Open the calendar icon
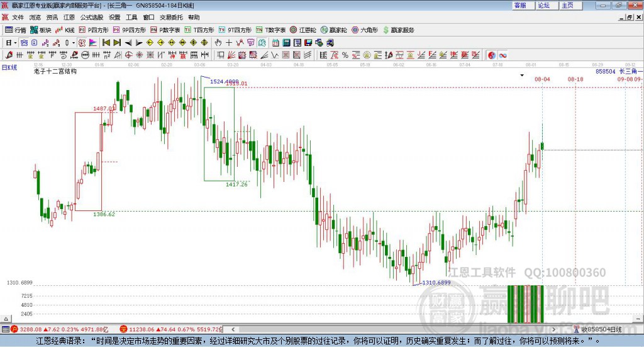Image resolution: width=644 pixels, height=347 pixels. click(275, 43)
